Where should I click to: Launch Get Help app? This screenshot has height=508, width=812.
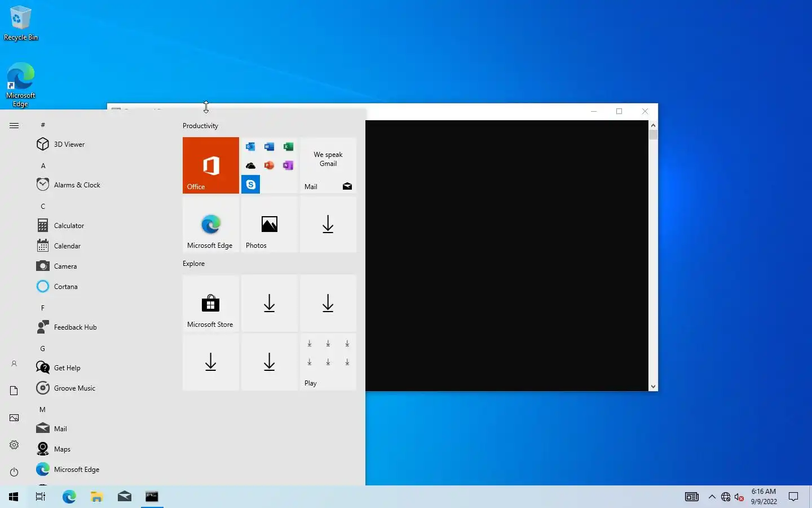tap(101, 368)
